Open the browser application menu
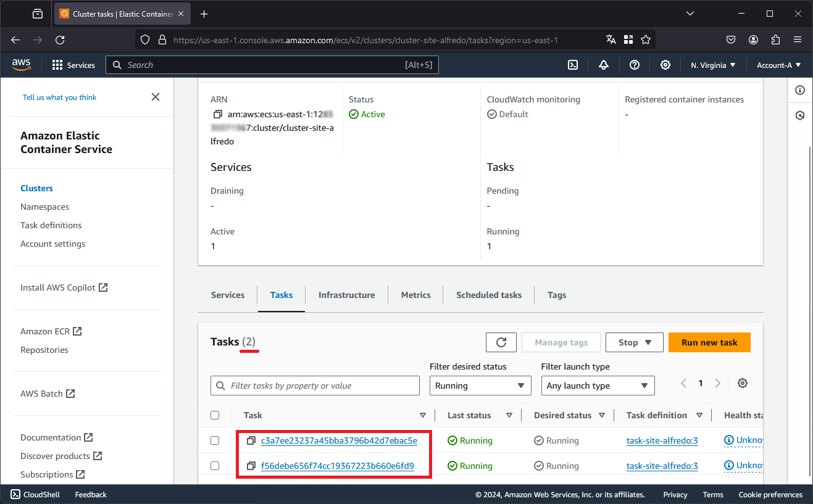 [x=798, y=39]
